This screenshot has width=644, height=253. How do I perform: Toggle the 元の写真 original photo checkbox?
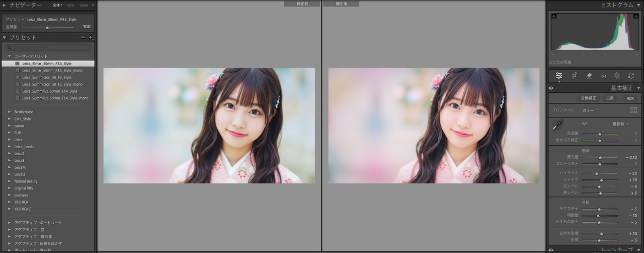click(553, 62)
